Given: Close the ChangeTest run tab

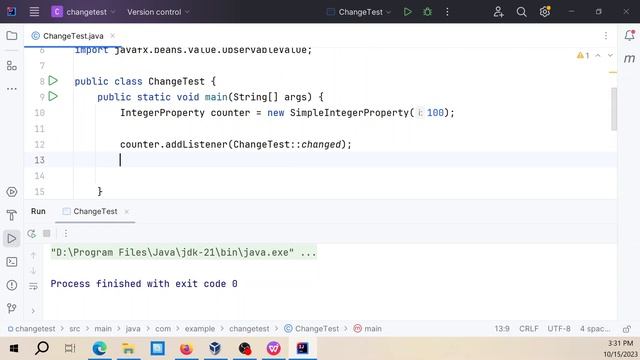Looking at the screenshot, I should point(127,211).
